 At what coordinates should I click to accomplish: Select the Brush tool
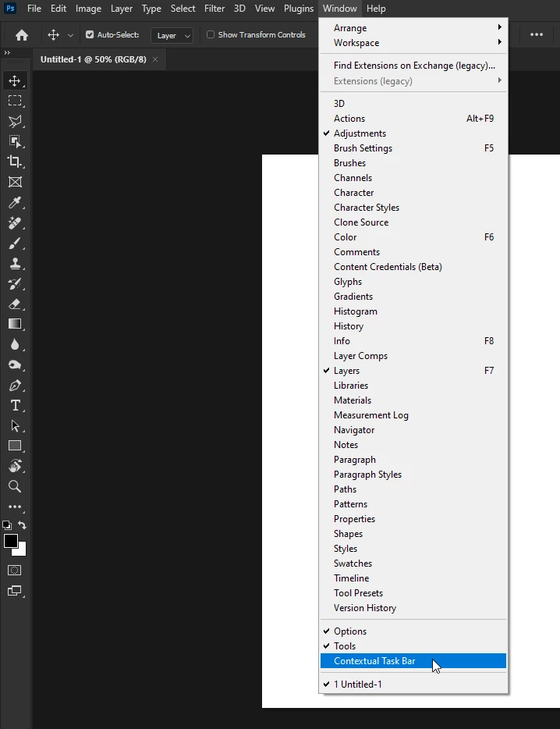coord(15,244)
